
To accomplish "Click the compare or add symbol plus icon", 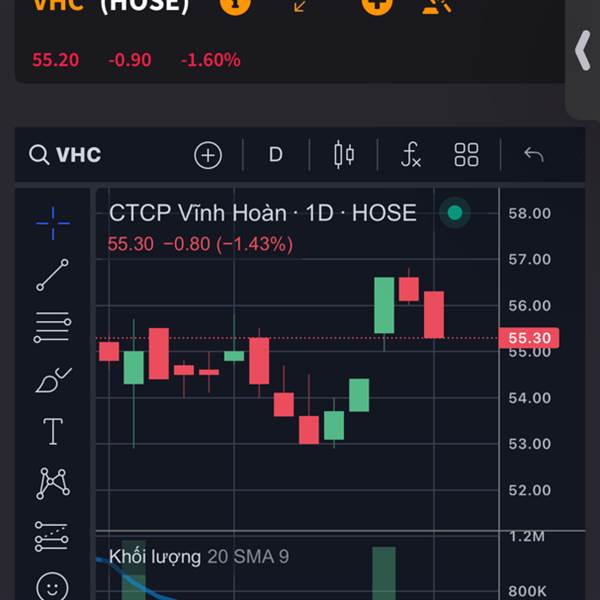I will point(208,155).
